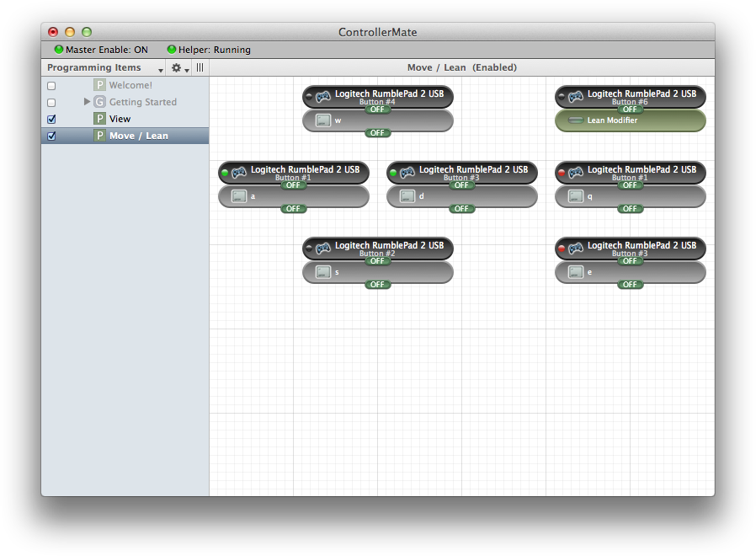Viewport: 756px width, 556px height.
Task: Click the dark status dot on the Button #6 block
Action: [562, 97]
